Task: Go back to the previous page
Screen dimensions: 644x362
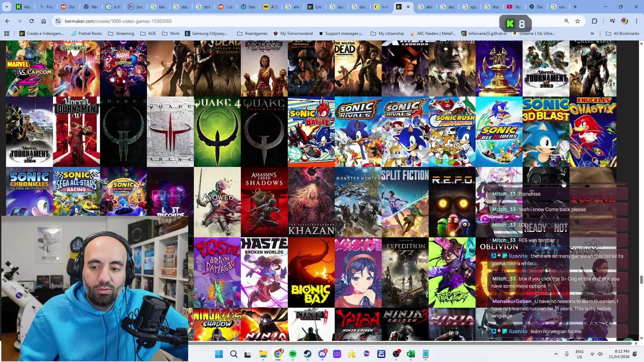Action: pyautogui.click(x=8, y=21)
